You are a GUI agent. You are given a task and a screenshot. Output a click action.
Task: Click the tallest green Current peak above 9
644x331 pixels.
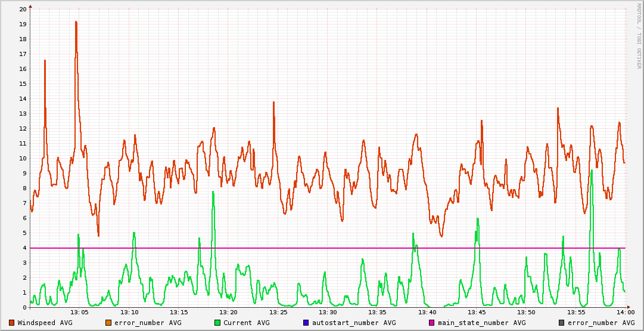(592, 171)
